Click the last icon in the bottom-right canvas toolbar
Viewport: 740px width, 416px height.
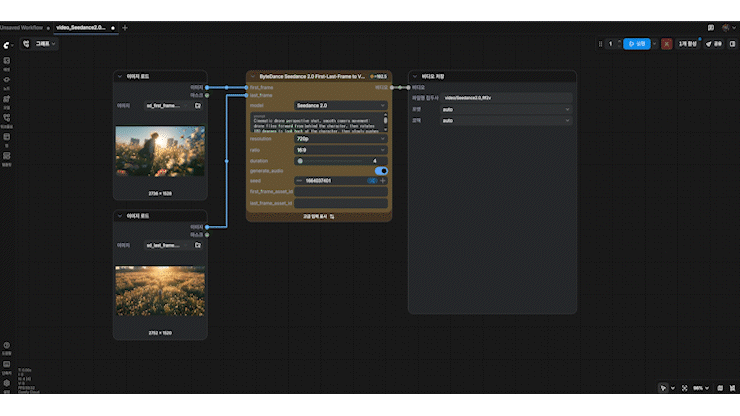coord(732,388)
